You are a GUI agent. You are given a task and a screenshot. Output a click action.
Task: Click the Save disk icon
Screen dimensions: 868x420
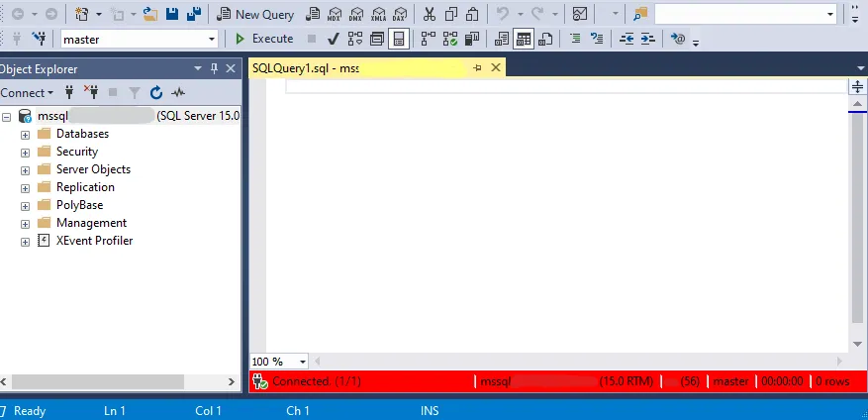pyautogui.click(x=172, y=15)
